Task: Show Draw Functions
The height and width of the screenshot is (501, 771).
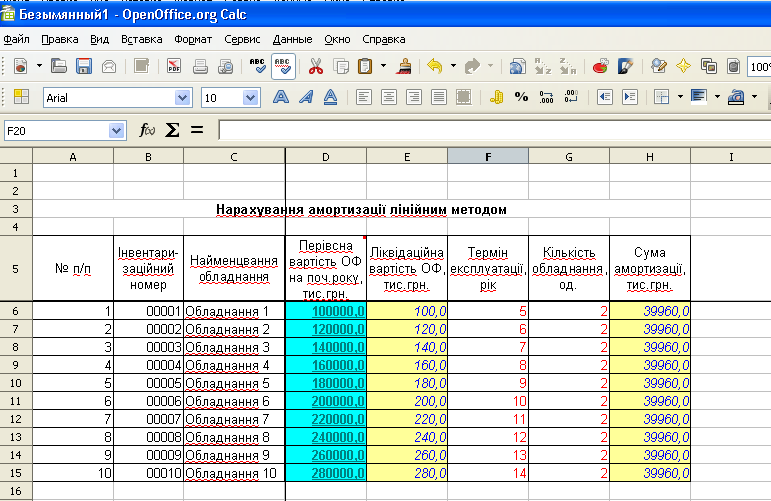Action: click(625, 66)
